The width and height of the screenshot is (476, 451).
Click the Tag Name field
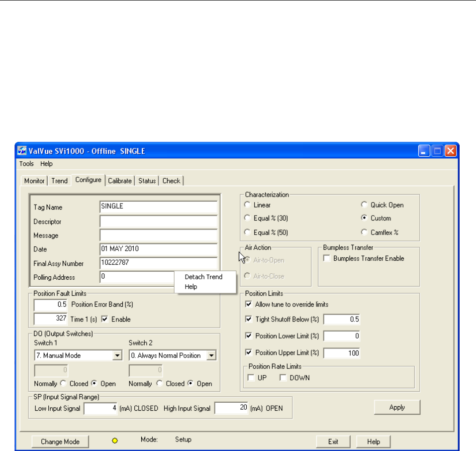coord(159,207)
